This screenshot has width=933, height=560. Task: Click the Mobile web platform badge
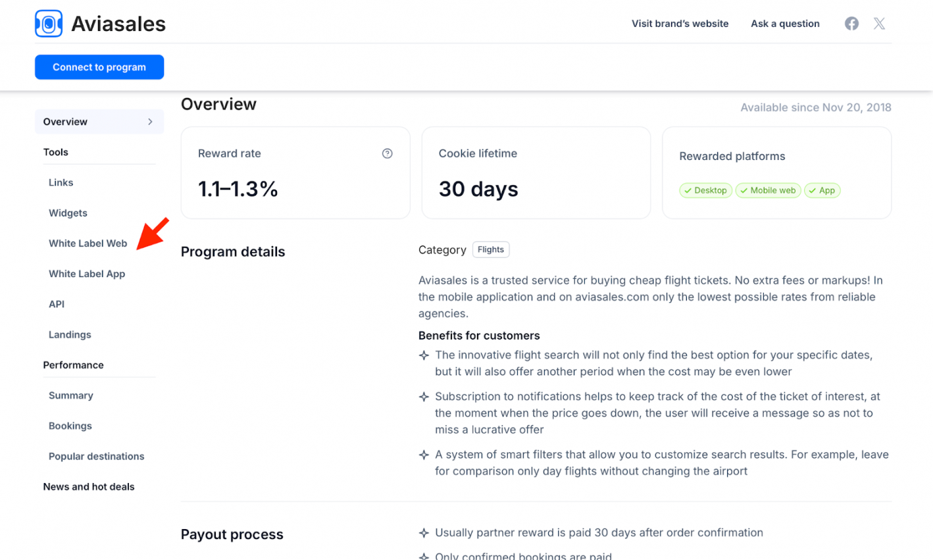pyautogui.click(x=768, y=190)
